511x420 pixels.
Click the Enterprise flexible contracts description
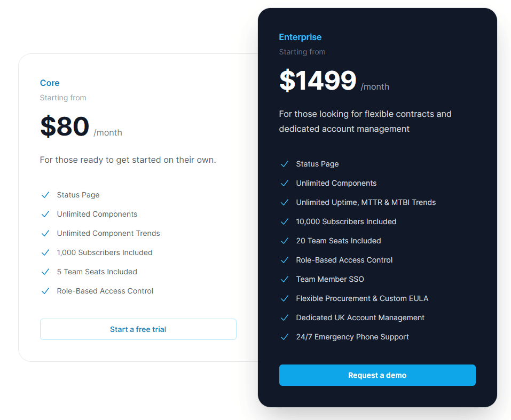coord(365,121)
